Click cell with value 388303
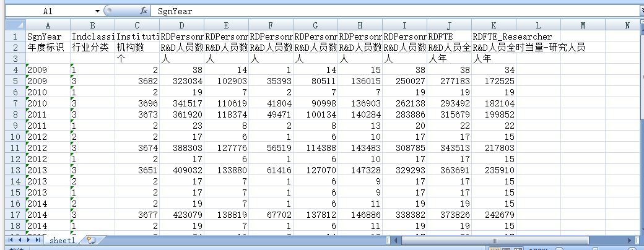The image size is (644, 250). click(181, 148)
